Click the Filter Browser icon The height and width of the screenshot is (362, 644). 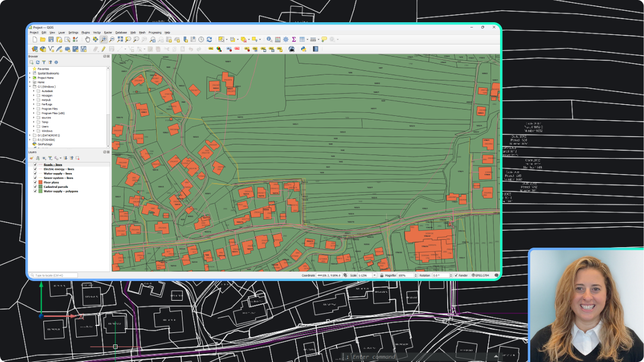[x=44, y=62]
